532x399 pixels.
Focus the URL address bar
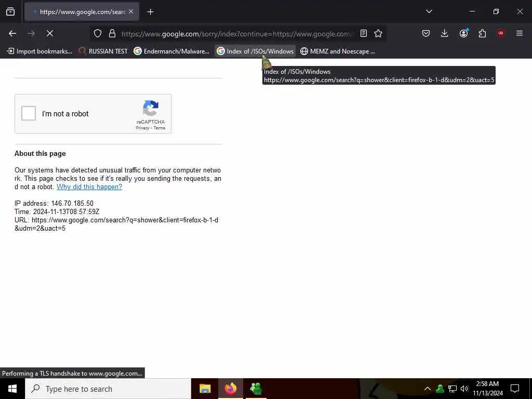coord(237,34)
